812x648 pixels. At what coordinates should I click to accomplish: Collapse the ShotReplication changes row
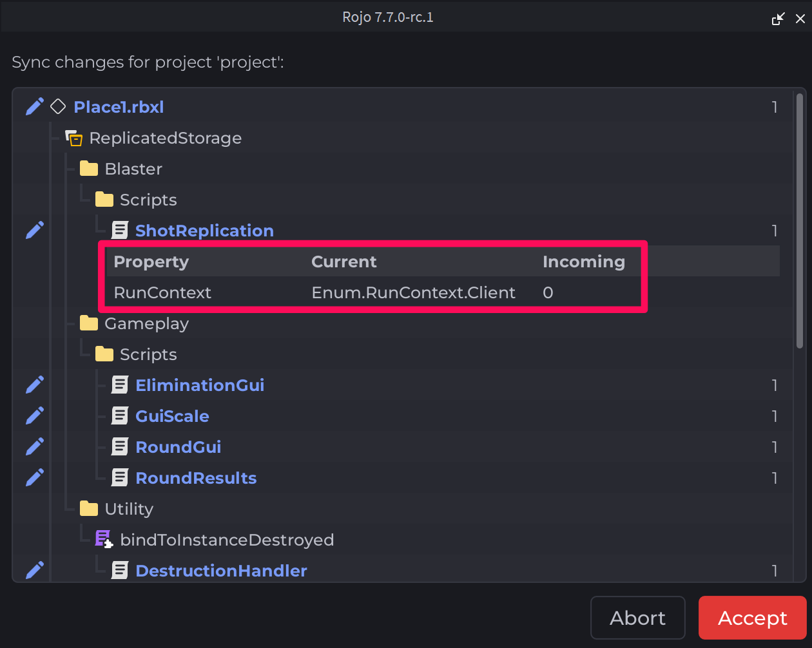(x=204, y=231)
